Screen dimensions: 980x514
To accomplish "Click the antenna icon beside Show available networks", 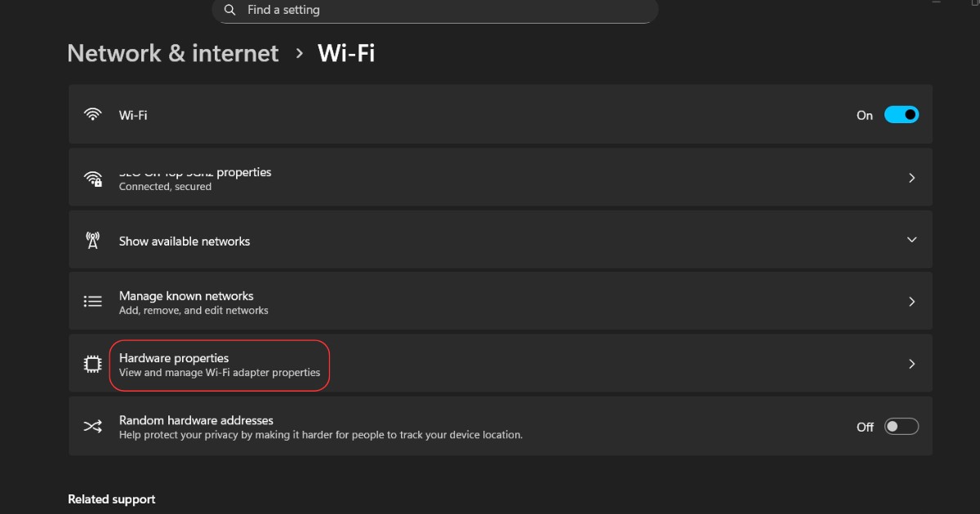I will pyautogui.click(x=92, y=240).
